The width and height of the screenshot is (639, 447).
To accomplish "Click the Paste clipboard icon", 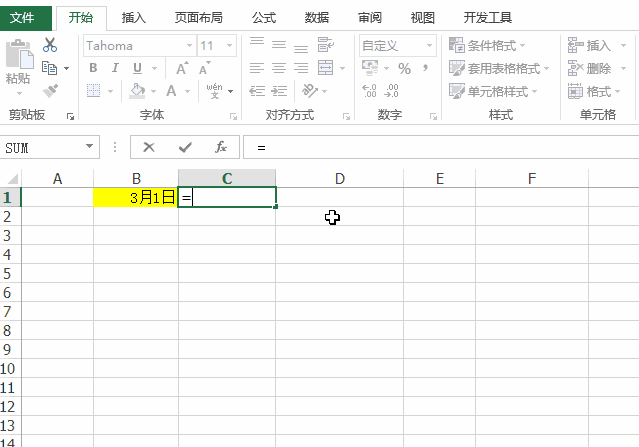I will pos(19,54).
